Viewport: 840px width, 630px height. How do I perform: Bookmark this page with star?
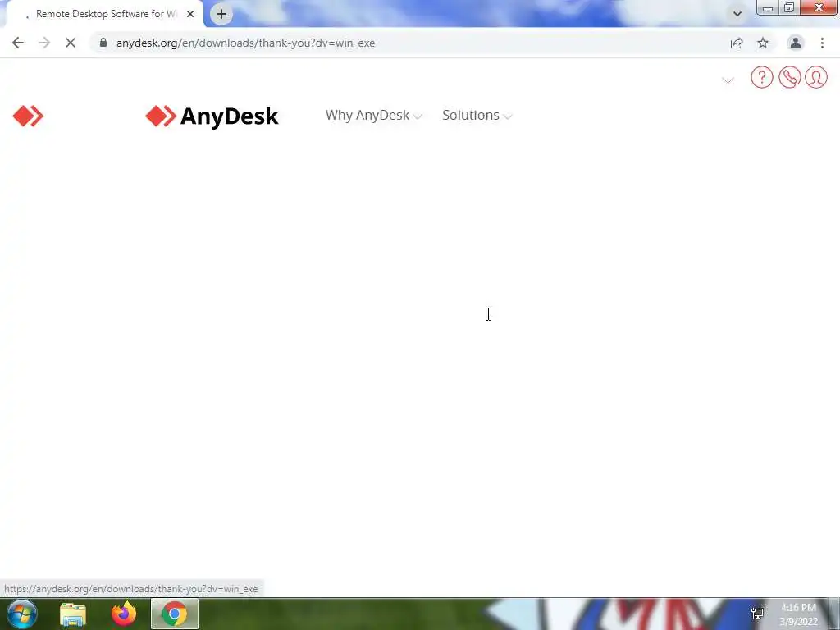763,43
